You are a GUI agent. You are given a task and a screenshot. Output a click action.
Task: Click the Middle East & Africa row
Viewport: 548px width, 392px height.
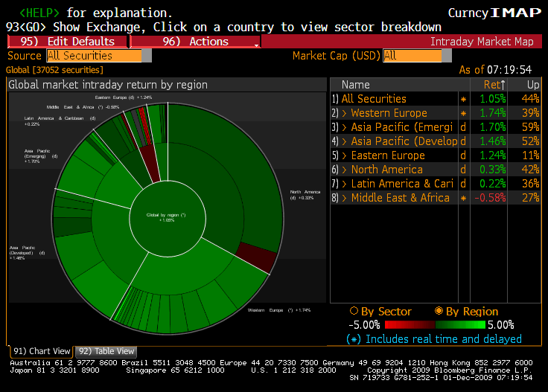(400, 198)
